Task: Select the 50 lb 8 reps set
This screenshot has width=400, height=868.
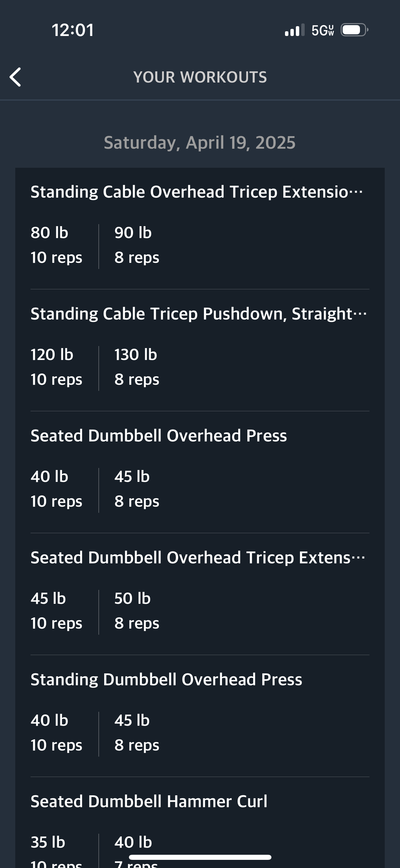Action: click(x=137, y=611)
